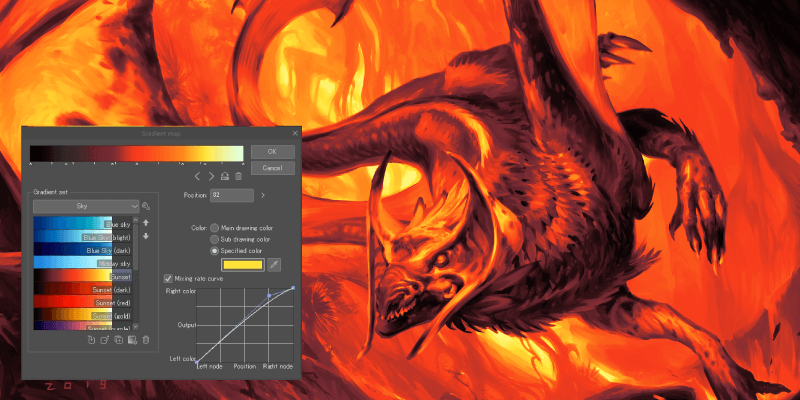Click the flip gradient icon beside node arrows

pyautogui.click(x=224, y=177)
